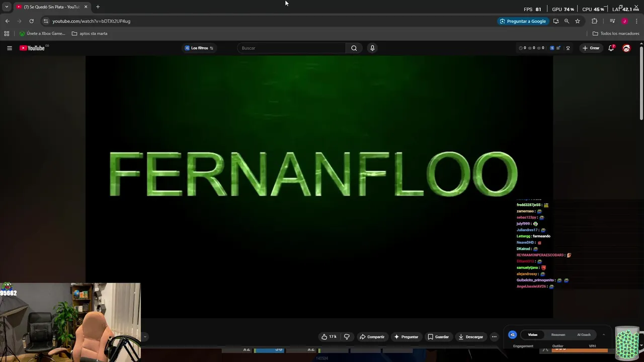644x362 pixels.
Task: Click the blue extension icon in the stats bar
Action: click(x=552, y=48)
